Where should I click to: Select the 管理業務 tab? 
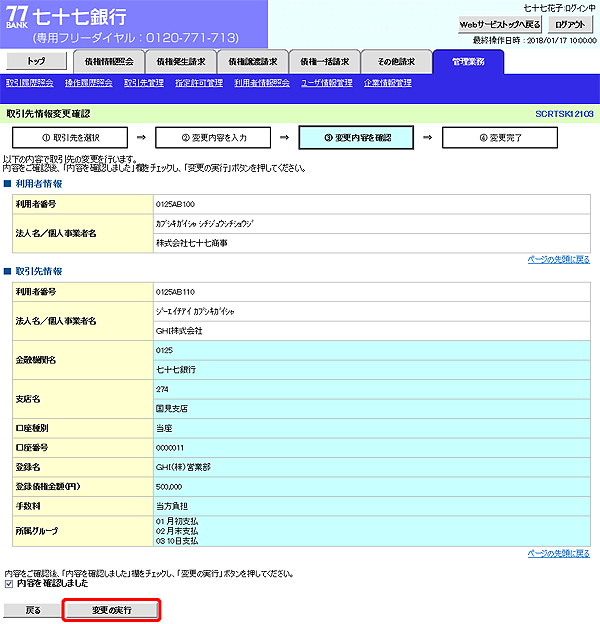(x=468, y=61)
